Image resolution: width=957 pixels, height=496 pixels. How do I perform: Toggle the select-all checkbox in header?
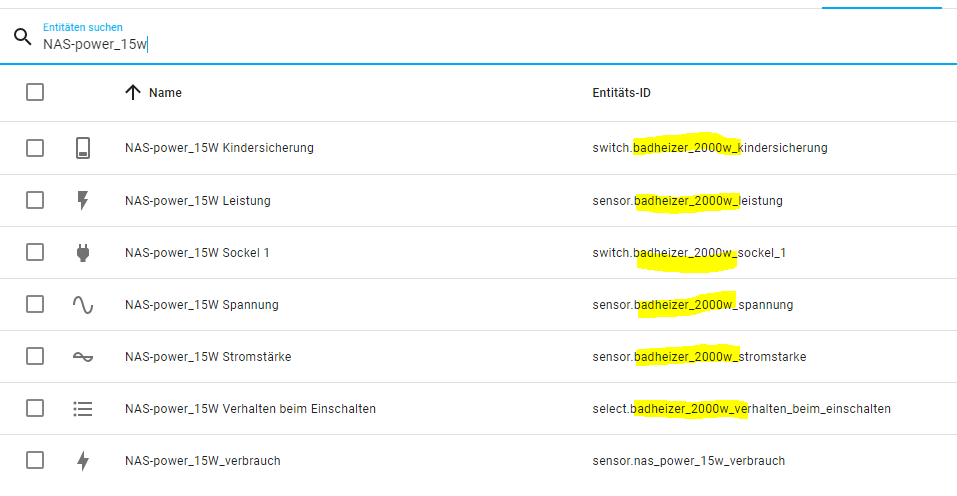pyautogui.click(x=35, y=92)
